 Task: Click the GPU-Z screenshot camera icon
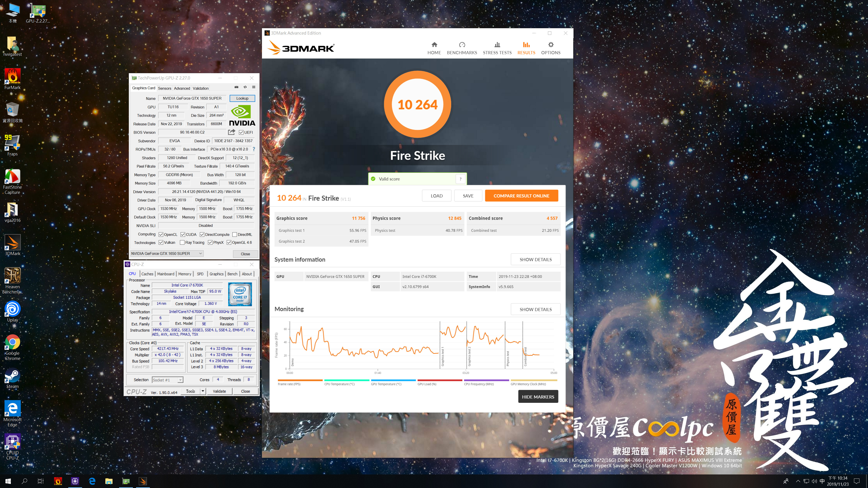(x=236, y=87)
